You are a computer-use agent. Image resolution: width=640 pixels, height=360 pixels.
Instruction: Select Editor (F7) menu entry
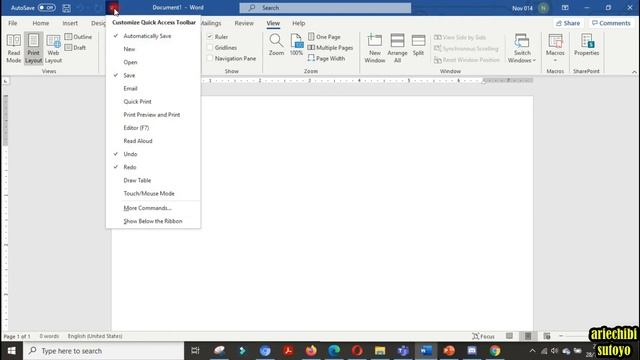click(153, 128)
